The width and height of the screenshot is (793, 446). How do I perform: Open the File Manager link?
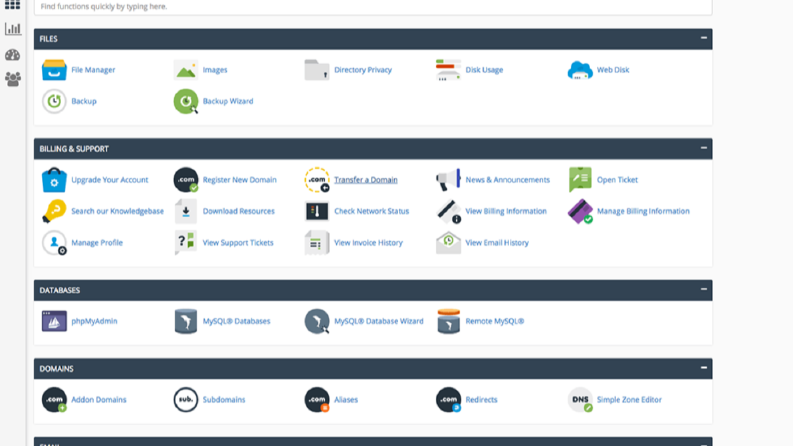[x=93, y=70]
